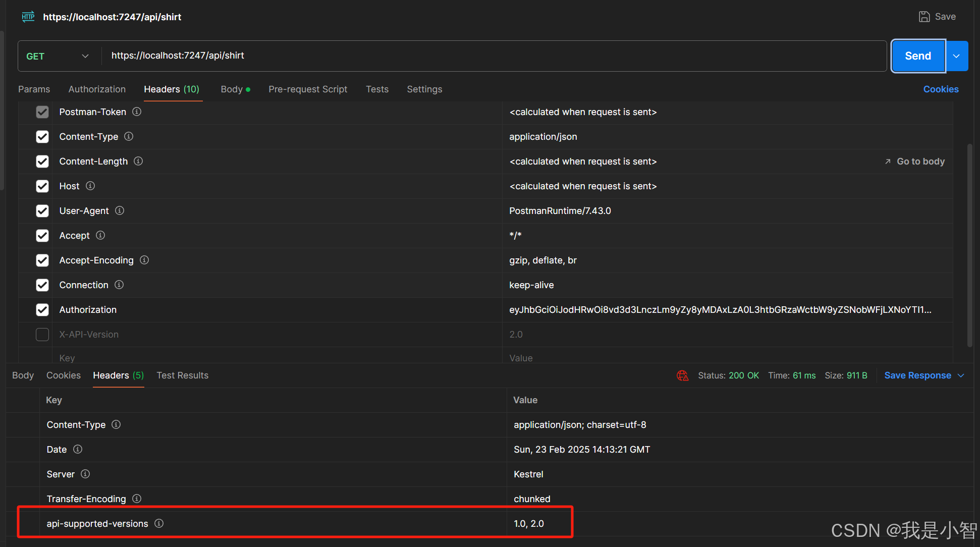Disable the Accept header checkbox
The width and height of the screenshot is (980, 547).
42,236
